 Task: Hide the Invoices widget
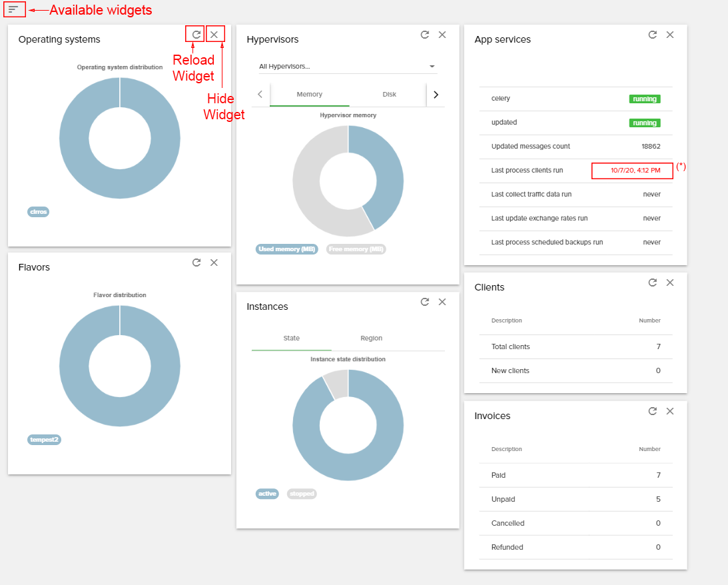click(670, 411)
